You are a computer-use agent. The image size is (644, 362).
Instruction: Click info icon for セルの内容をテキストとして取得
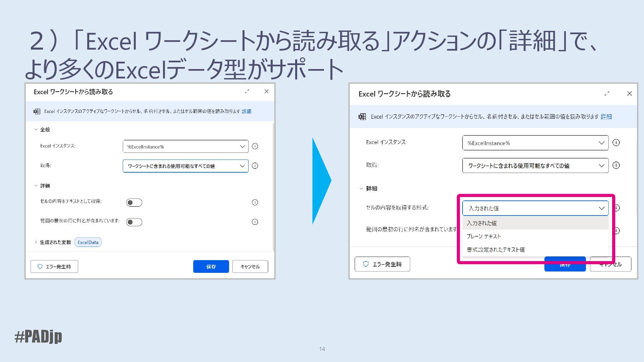pos(255,202)
